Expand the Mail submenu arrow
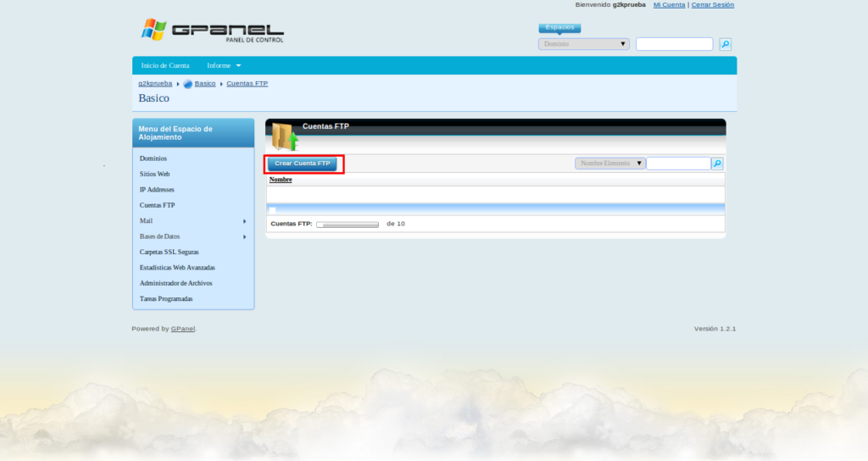 pos(245,221)
